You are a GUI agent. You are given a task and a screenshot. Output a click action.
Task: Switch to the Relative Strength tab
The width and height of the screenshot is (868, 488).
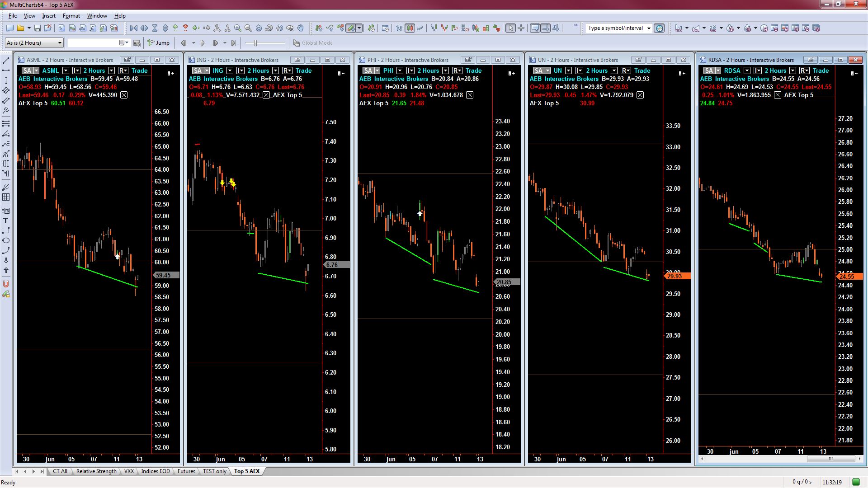pyautogui.click(x=96, y=471)
